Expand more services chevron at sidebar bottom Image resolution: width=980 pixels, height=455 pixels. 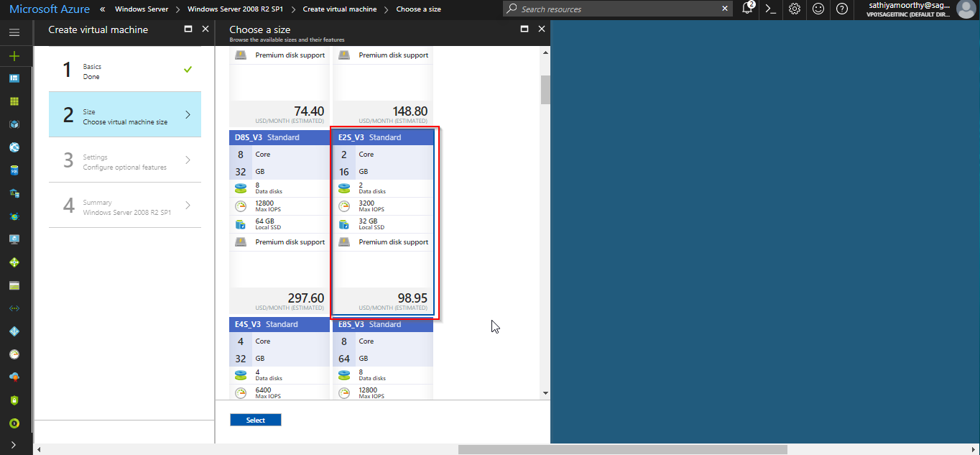coord(14,445)
